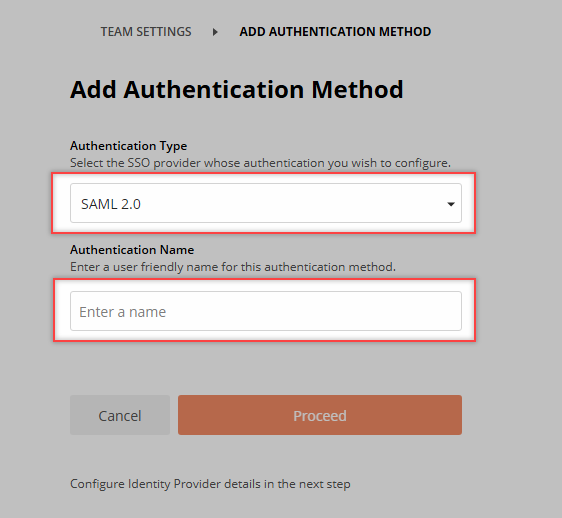Screen dimensions: 562x518
Task: Click the Configure Identity Provider details note
Action: (x=210, y=484)
